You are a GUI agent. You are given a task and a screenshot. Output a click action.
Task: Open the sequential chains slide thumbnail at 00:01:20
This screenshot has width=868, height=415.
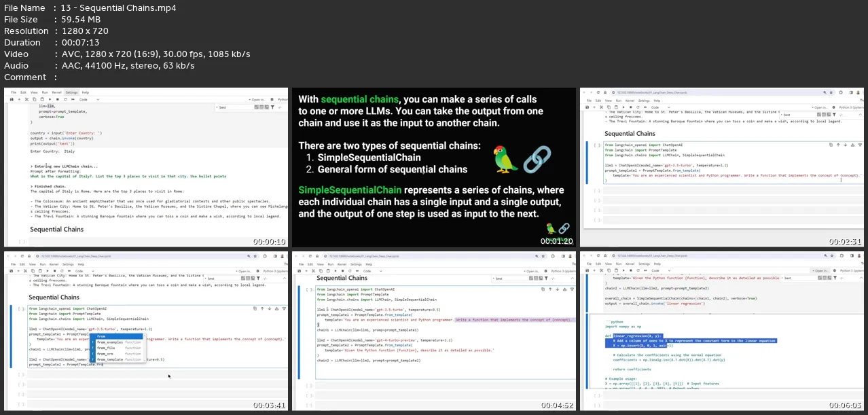click(433, 167)
